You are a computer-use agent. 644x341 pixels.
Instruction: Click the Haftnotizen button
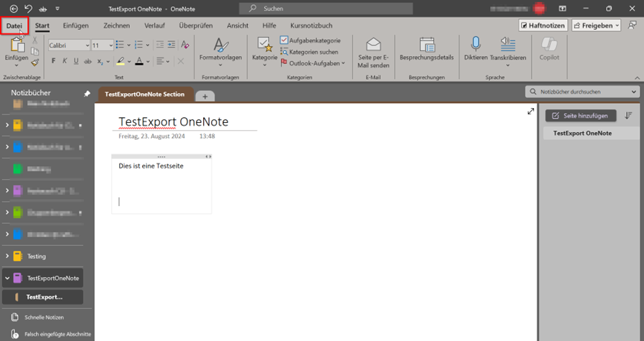pyautogui.click(x=543, y=26)
